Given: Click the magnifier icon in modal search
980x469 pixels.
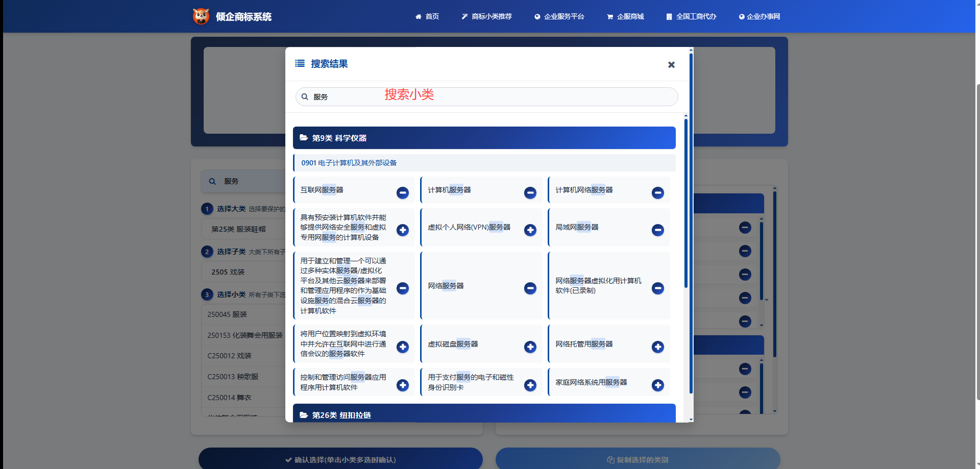Looking at the screenshot, I should (x=305, y=97).
